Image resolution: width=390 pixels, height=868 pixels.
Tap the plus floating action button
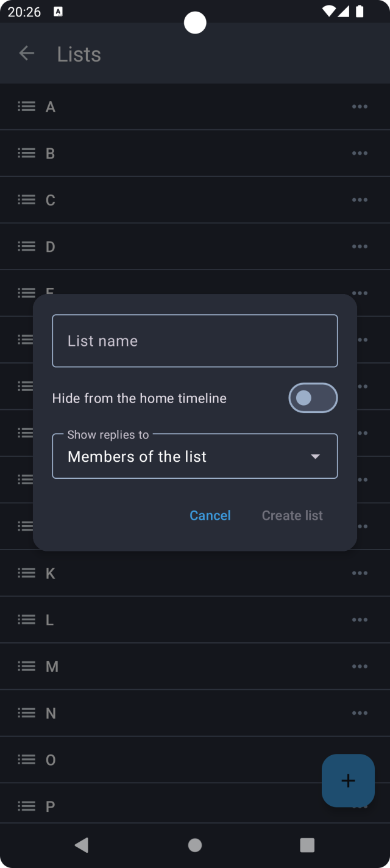[348, 781]
